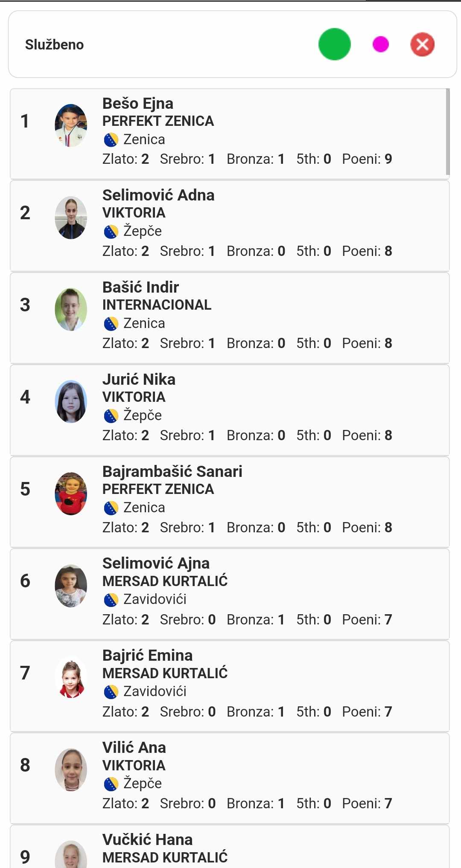Click the flag icon next to Žepče for Vilić Ana
Image resolution: width=461 pixels, height=868 pixels.
click(x=111, y=784)
